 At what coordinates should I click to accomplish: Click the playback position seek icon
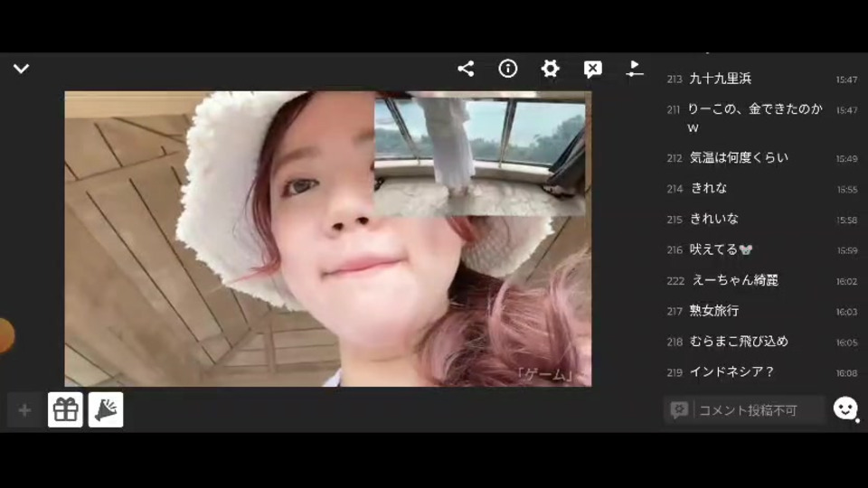tap(635, 69)
